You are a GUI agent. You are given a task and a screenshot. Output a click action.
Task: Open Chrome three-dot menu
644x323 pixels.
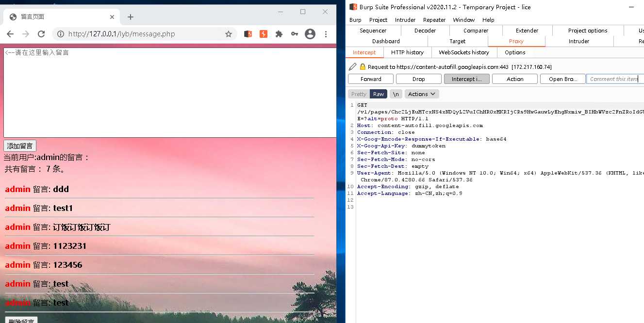tap(326, 34)
